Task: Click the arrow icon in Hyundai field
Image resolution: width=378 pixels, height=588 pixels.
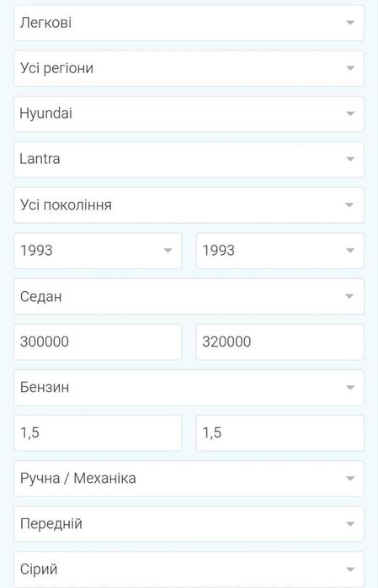Action: coord(350,114)
